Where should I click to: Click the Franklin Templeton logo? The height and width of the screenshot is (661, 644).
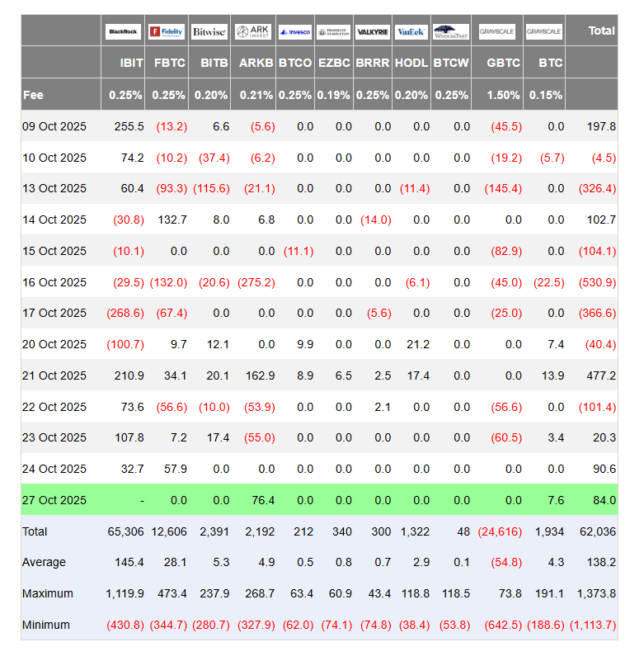click(x=334, y=31)
